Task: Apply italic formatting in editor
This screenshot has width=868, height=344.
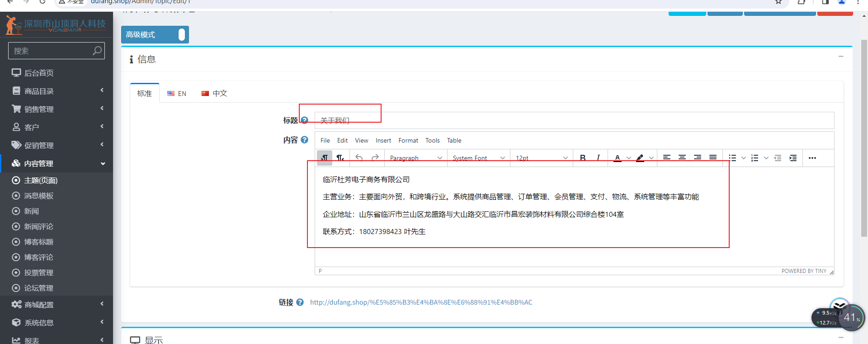Action: point(598,158)
